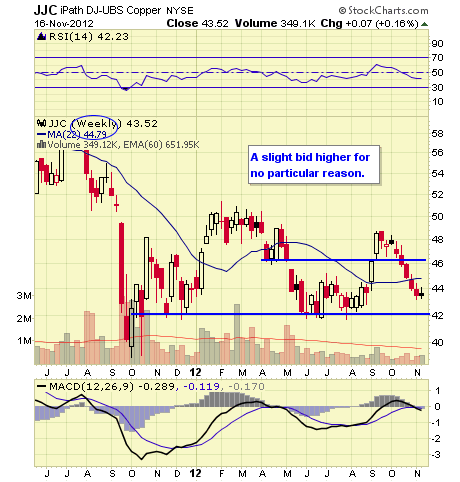
Task: Click the 30 level on RSI axis
Action: coord(437,87)
